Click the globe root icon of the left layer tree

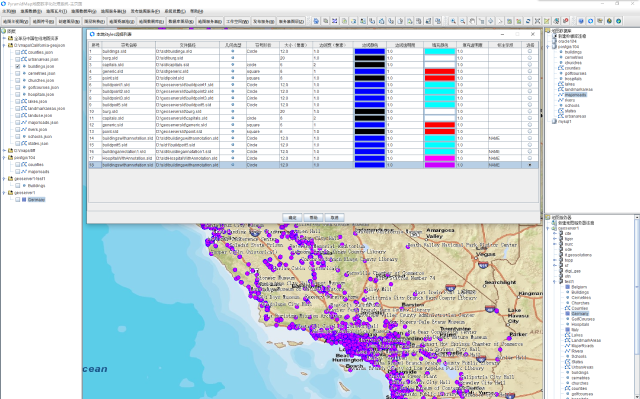pos(4,31)
